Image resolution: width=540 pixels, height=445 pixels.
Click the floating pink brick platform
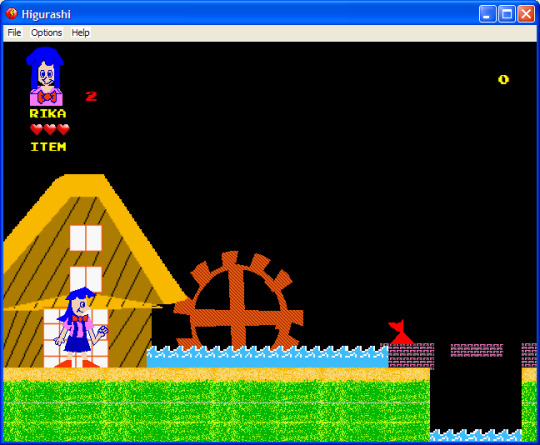click(477, 350)
